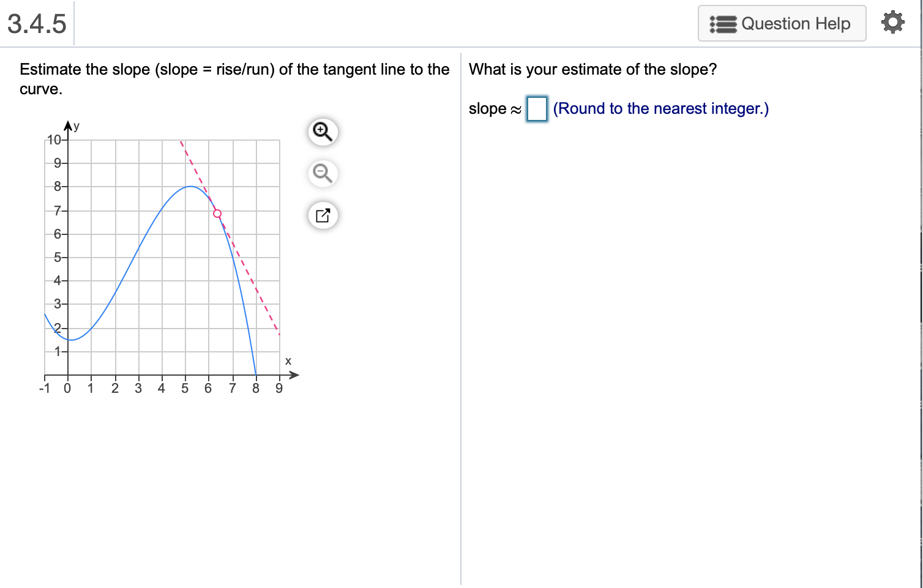Click the pink open circle point on curve
The image size is (923, 588).
217,214
